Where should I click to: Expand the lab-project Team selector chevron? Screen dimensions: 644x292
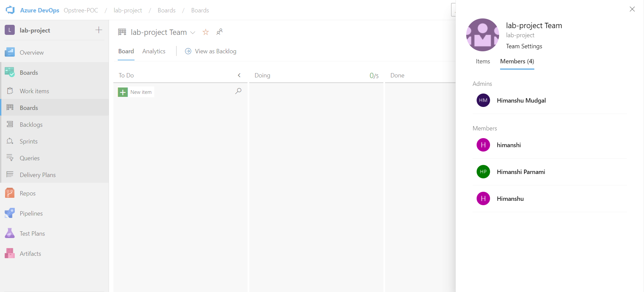point(193,33)
